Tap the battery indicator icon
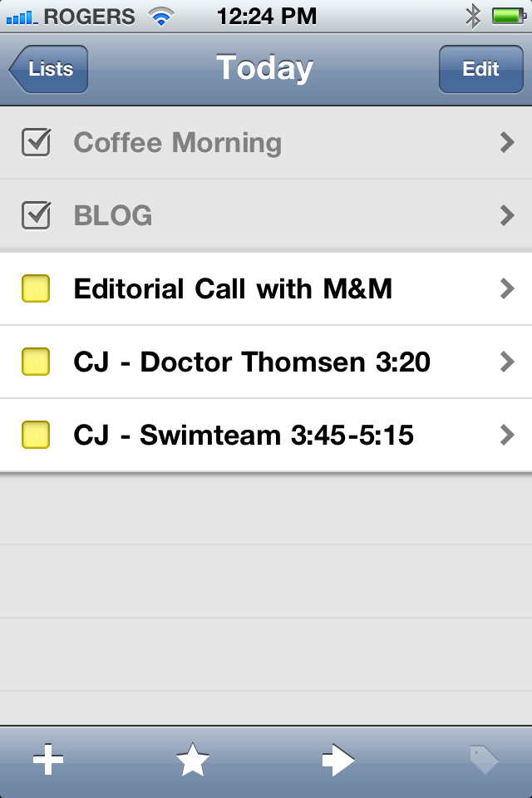 click(507, 16)
